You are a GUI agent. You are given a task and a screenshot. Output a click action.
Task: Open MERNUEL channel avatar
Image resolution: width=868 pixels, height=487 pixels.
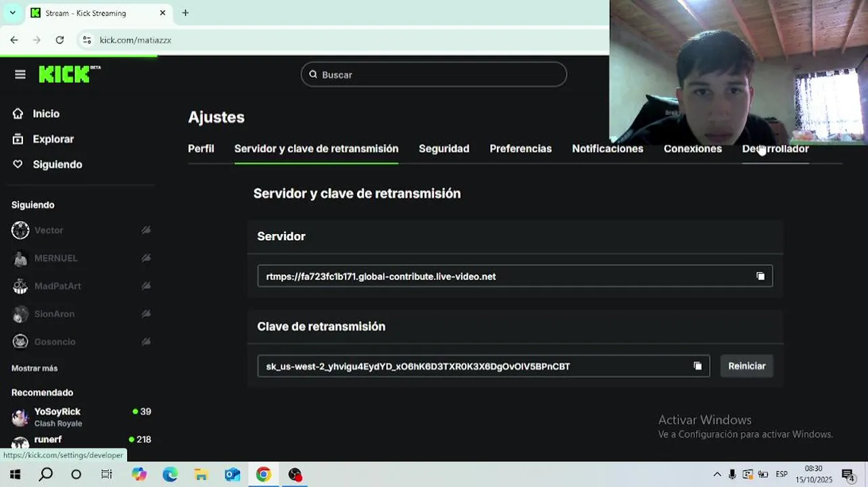(x=20, y=258)
